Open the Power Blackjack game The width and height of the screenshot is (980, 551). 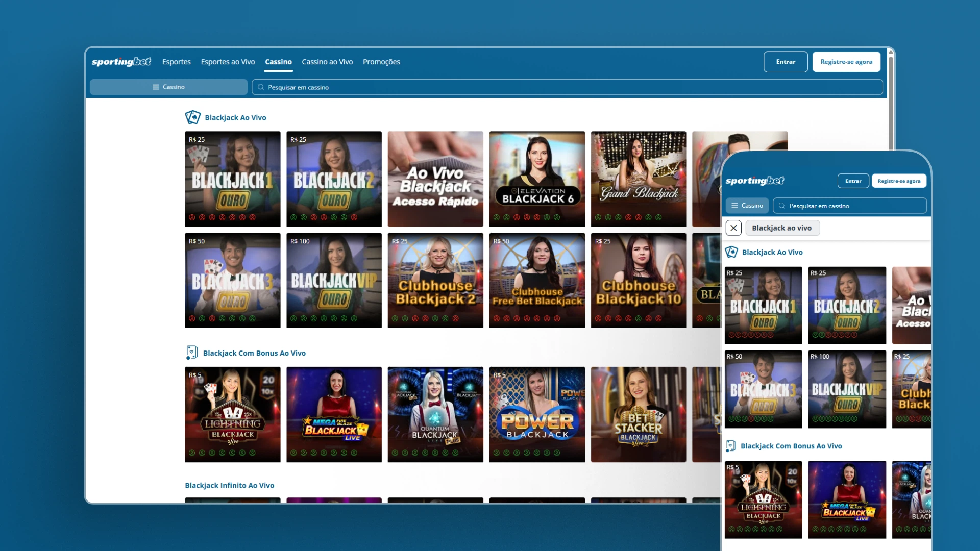pyautogui.click(x=537, y=414)
